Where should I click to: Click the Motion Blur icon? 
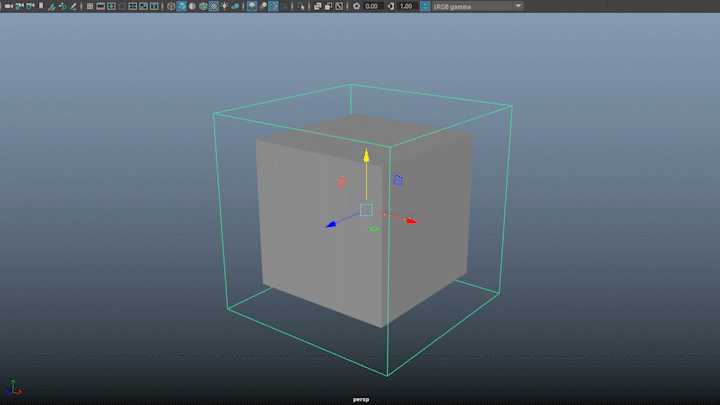[x=263, y=6]
